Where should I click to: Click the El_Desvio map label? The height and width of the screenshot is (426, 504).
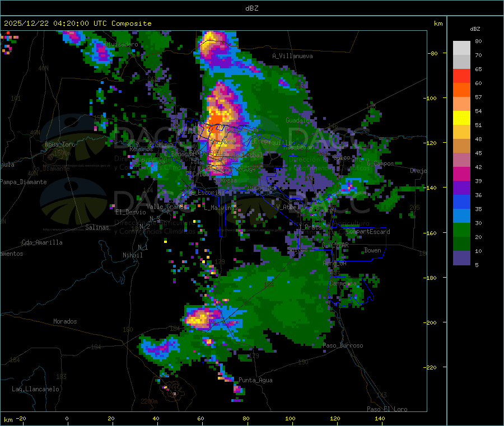pos(130,212)
